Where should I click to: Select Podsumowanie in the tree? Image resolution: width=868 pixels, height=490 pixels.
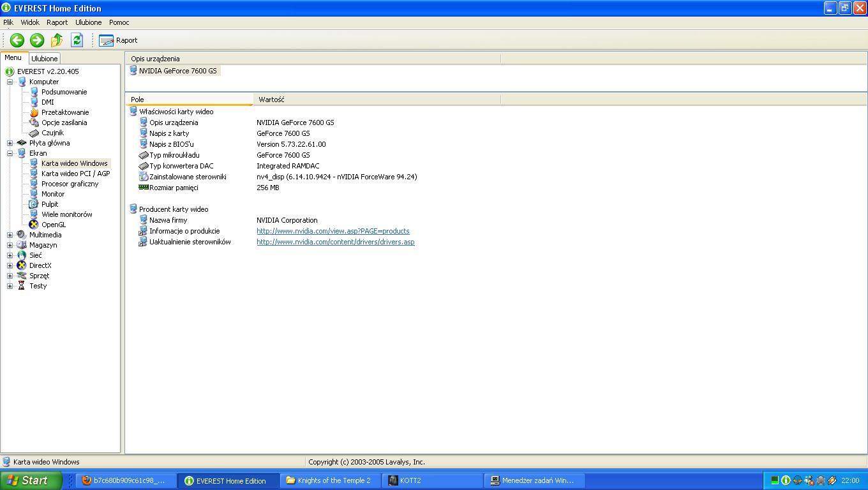(x=64, y=92)
